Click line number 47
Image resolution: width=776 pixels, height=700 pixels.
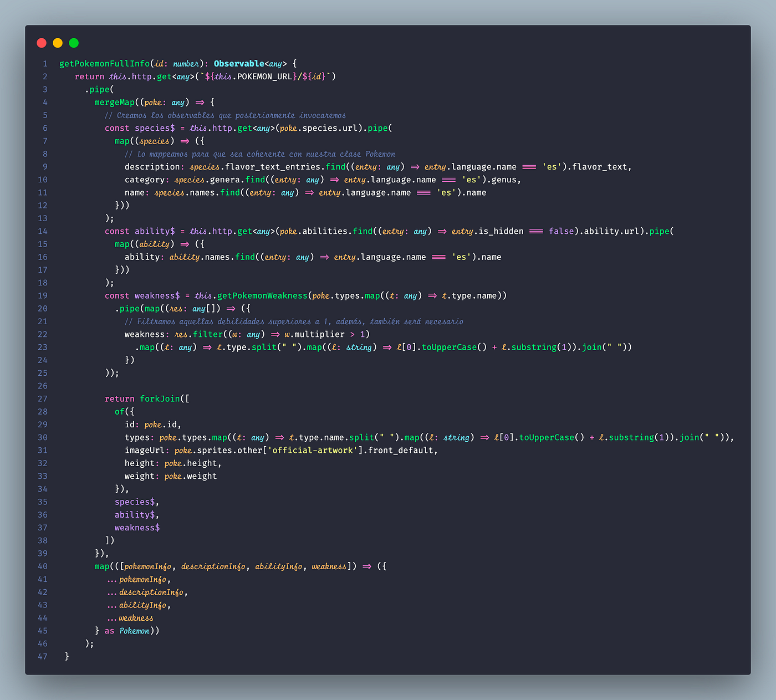click(x=42, y=657)
